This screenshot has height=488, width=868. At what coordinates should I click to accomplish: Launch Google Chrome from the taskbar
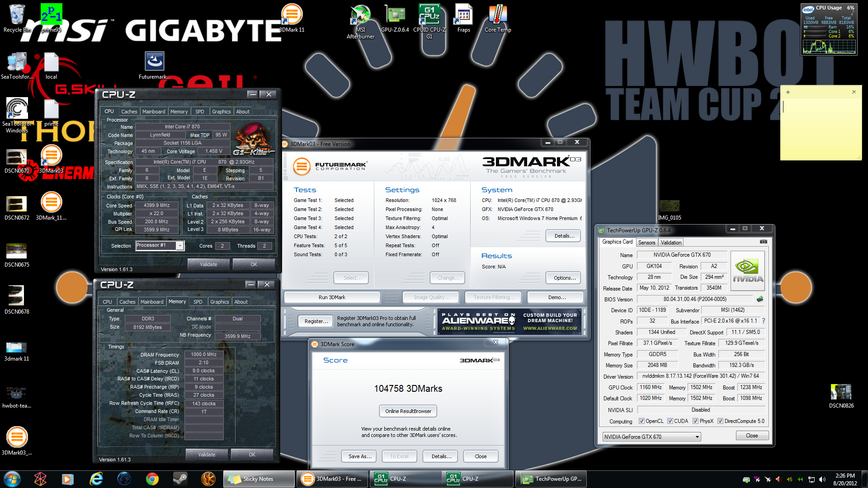152,479
